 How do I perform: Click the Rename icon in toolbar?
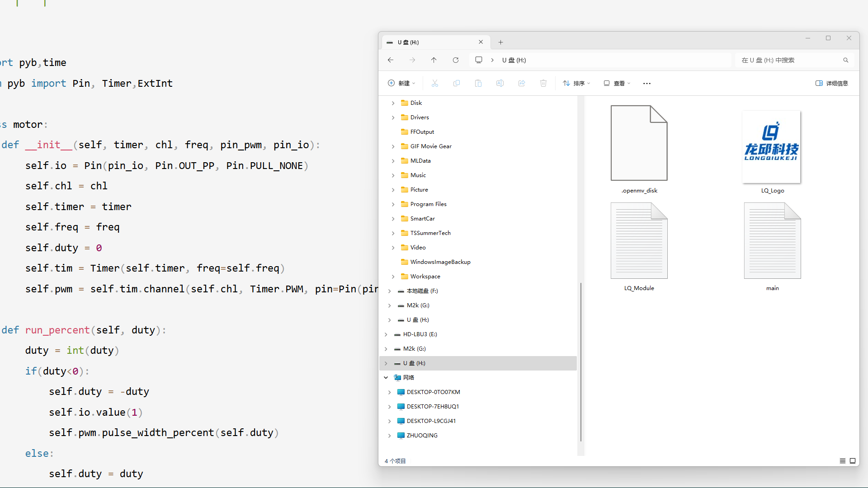(500, 83)
